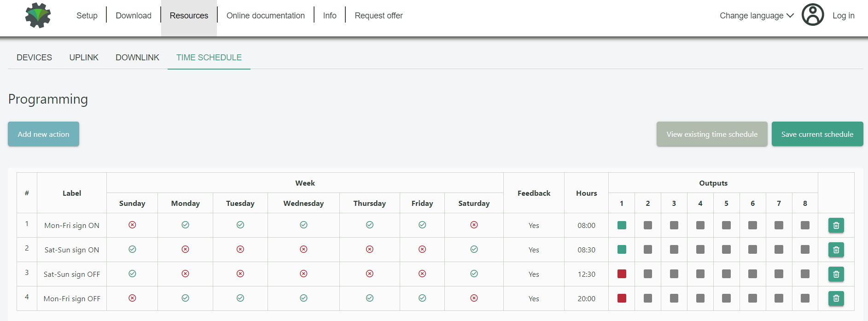
Task: Delete the Mon-Fri sign OFF row
Action: [836, 299]
